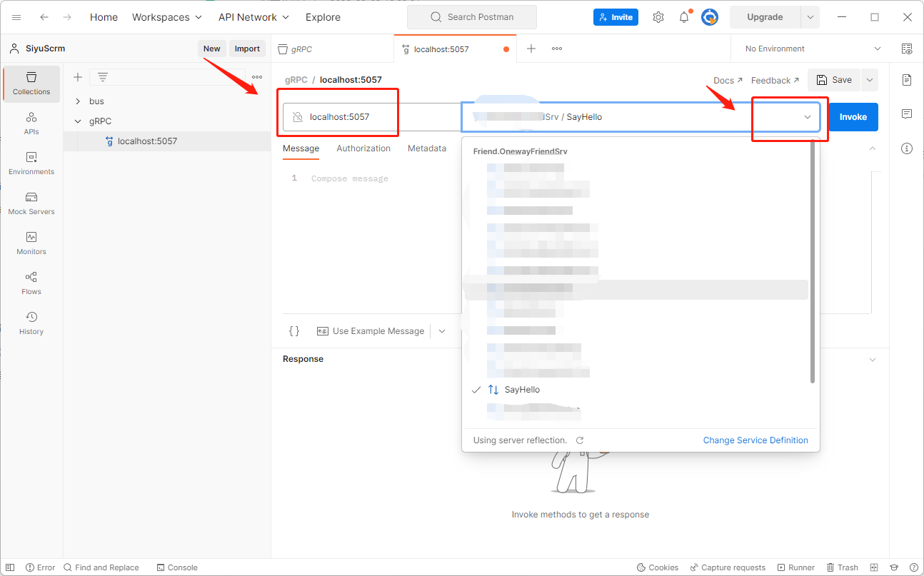
Task: Click the Upgrade button
Action: (x=765, y=17)
